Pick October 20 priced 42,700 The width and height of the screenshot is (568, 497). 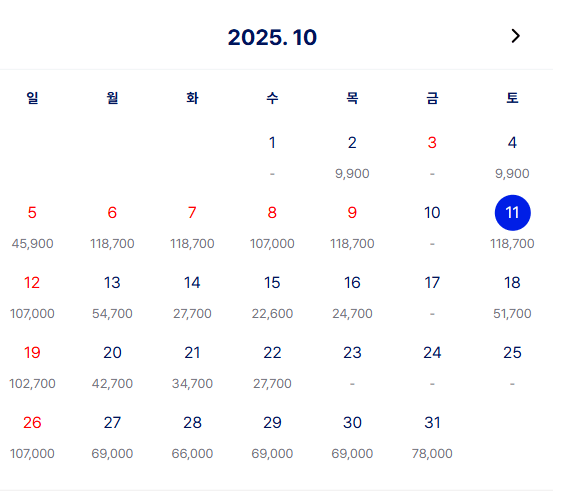112,367
